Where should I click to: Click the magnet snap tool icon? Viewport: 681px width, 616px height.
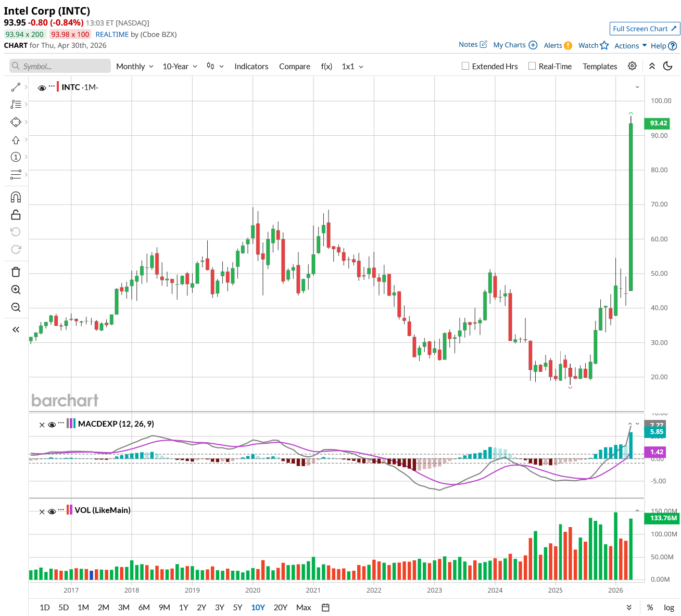click(x=16, y=197)
